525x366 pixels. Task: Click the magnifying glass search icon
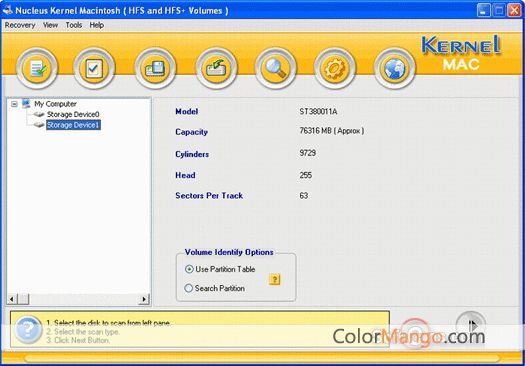click(x=276, y=68)
